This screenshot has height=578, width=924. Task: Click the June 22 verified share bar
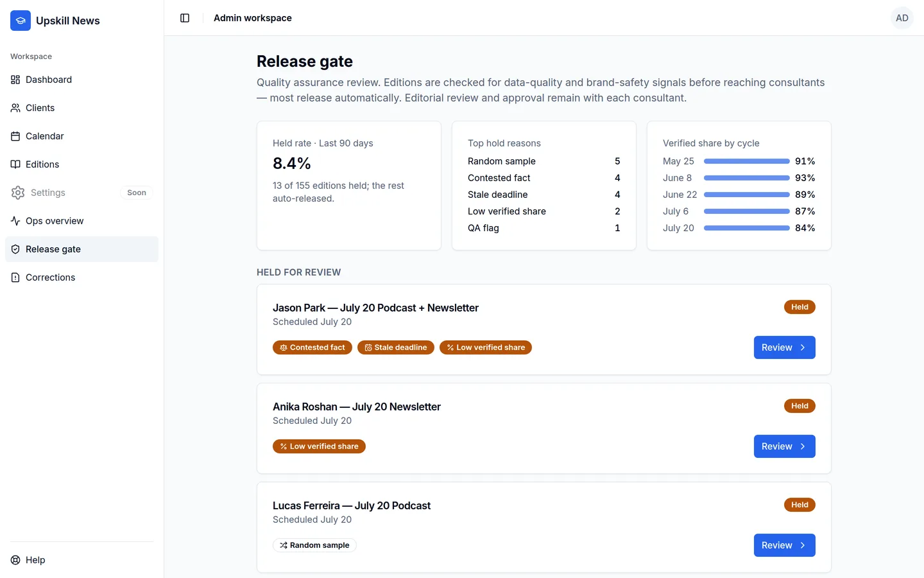point(747,195)
